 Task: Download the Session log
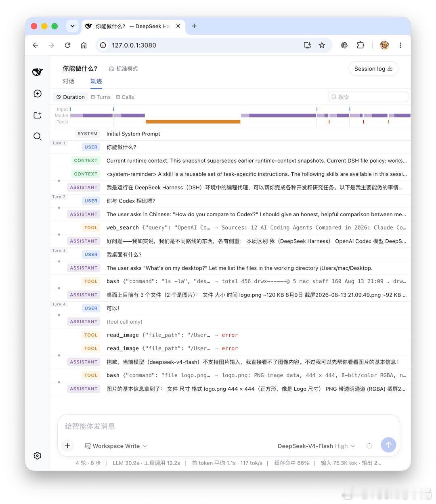[373, 69]
